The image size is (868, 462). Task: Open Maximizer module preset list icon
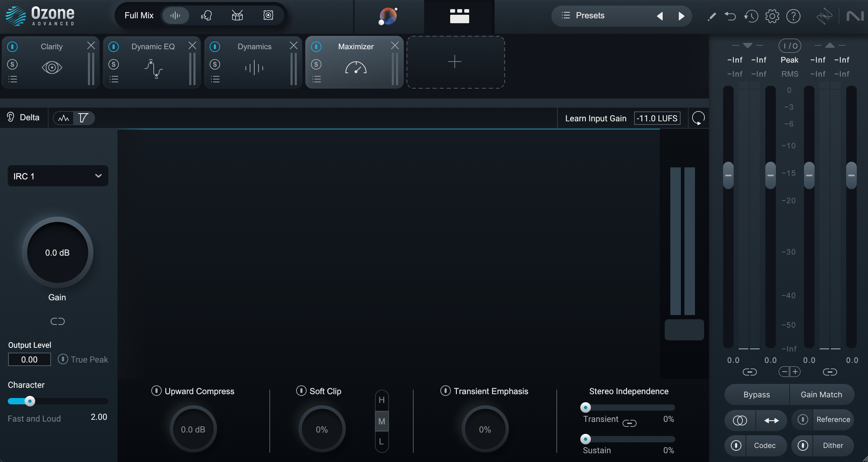pyautogui.click(x=316, y=79)
